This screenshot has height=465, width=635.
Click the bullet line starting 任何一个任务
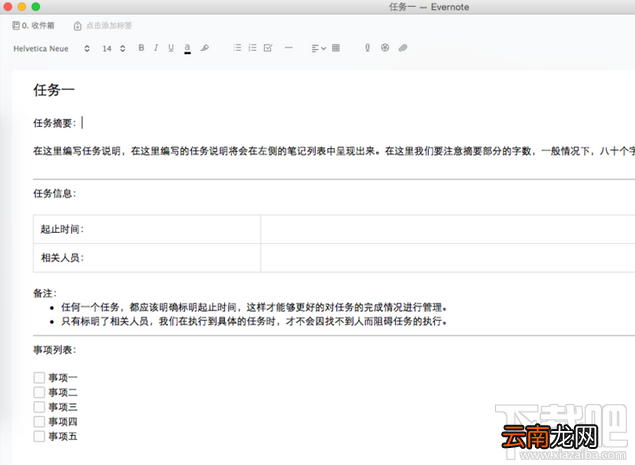[x=254, y=307]
